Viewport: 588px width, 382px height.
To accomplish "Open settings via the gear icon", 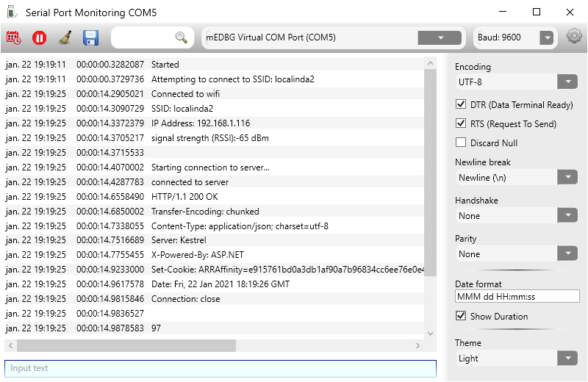I will click(574, 37).
